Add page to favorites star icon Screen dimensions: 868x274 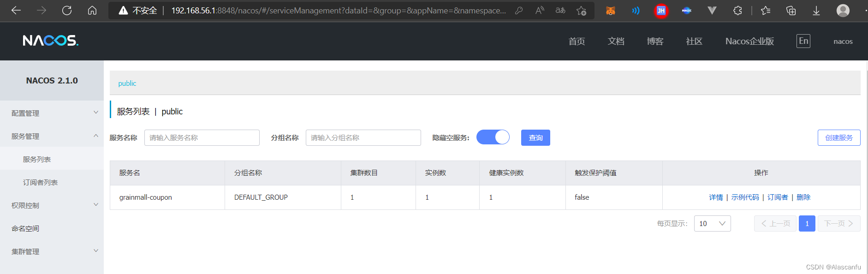click(581, 10)
